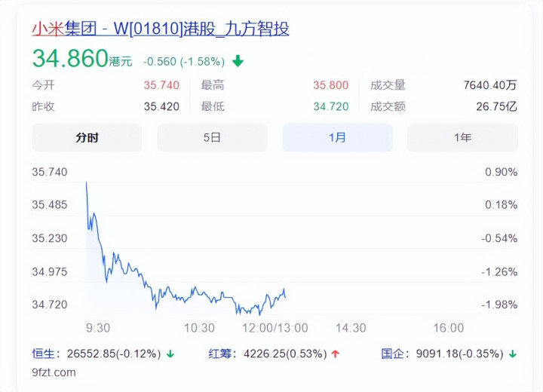Click the 35.485 price axis label

click(50, 205)
